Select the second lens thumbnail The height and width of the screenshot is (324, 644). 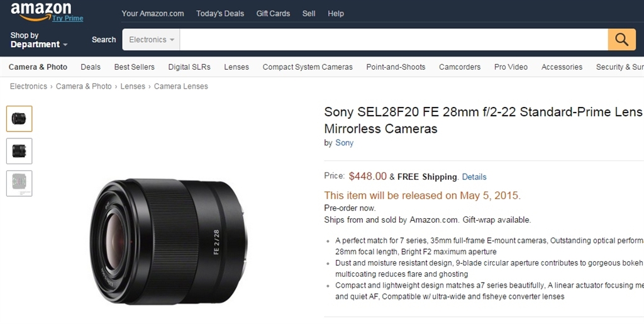(x=19, y=151)
